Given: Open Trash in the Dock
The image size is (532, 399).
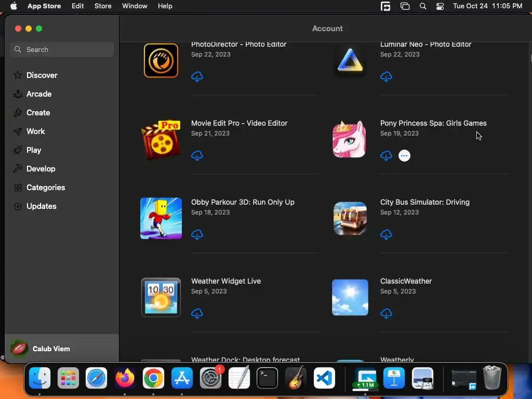Looking at the screenshot, I should (492, 378).
